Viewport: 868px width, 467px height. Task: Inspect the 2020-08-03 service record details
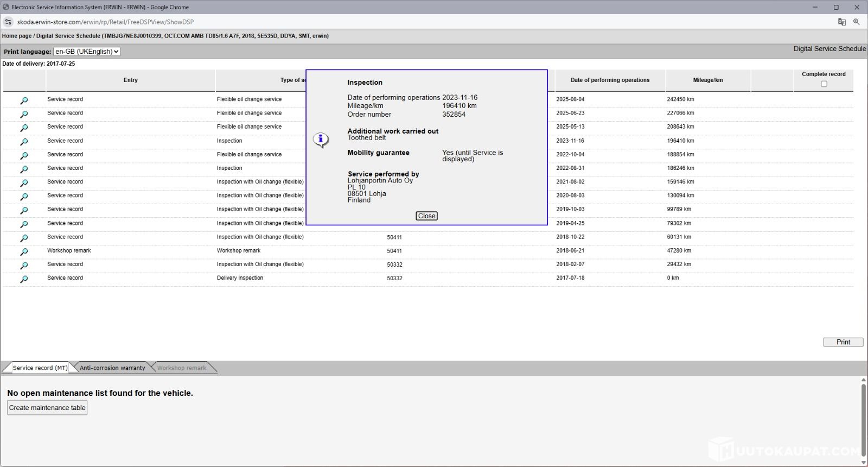[24, 197]
